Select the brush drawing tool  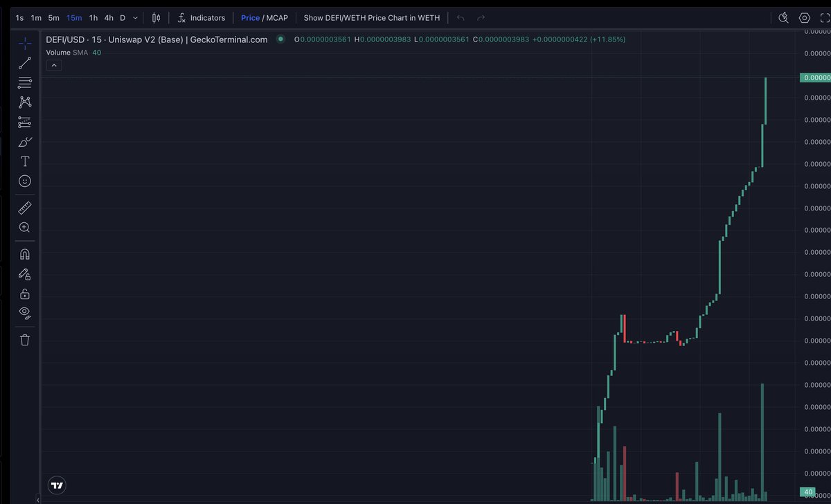pos(25,141)
